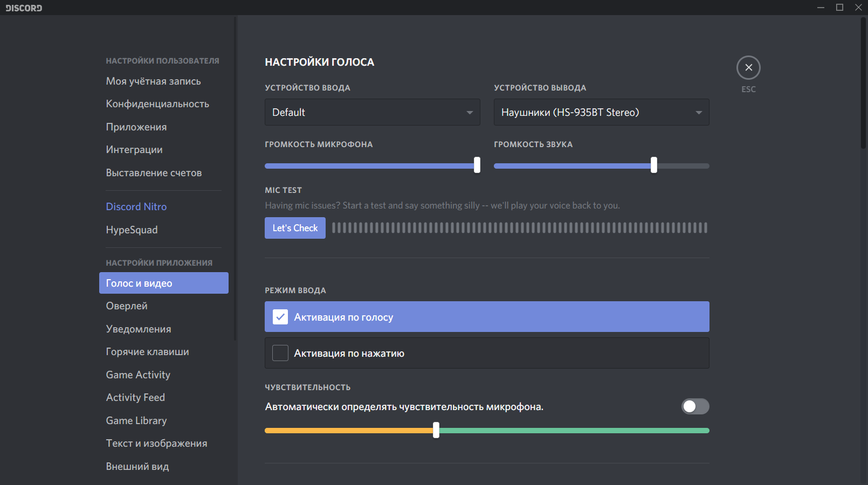
Task: Click the Громкость звука slider handle
Action: [x=654, y=165]
